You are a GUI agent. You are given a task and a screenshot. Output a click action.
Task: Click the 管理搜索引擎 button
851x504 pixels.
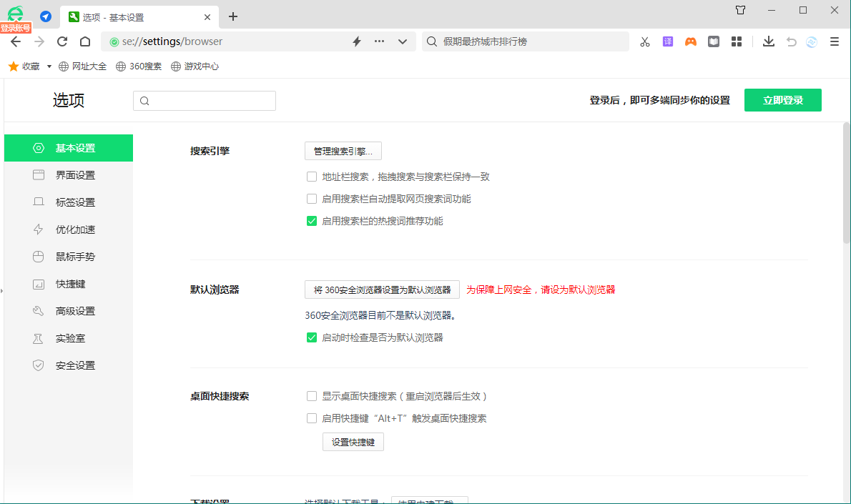(x=343, y=151)
